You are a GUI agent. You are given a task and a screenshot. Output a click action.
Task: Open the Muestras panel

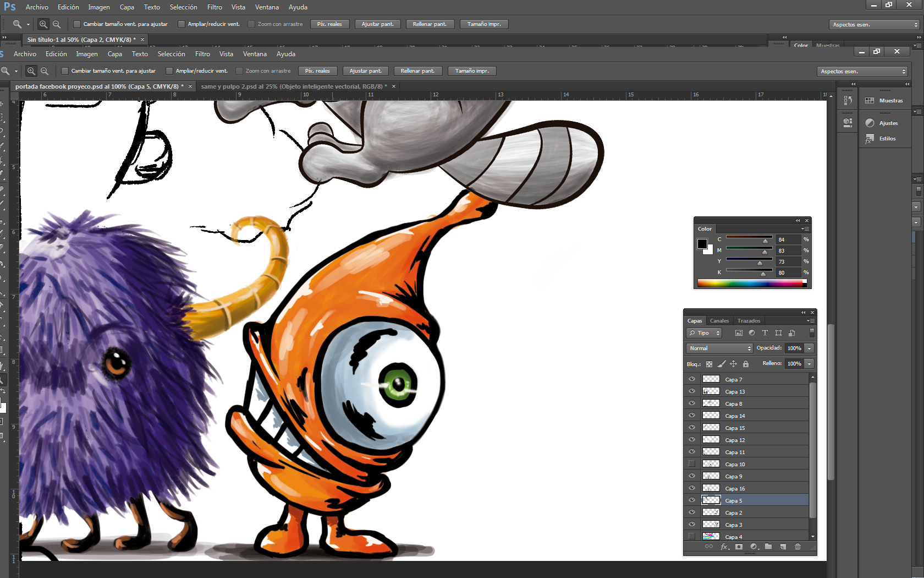click(x=890, y=101)
